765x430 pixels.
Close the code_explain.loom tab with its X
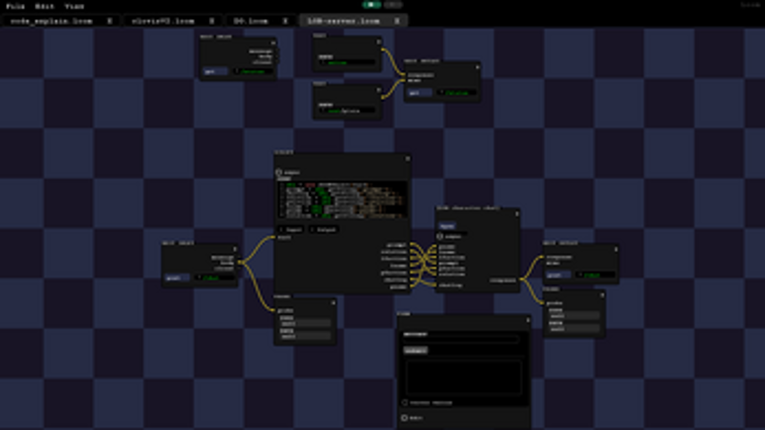pos(110,20)
